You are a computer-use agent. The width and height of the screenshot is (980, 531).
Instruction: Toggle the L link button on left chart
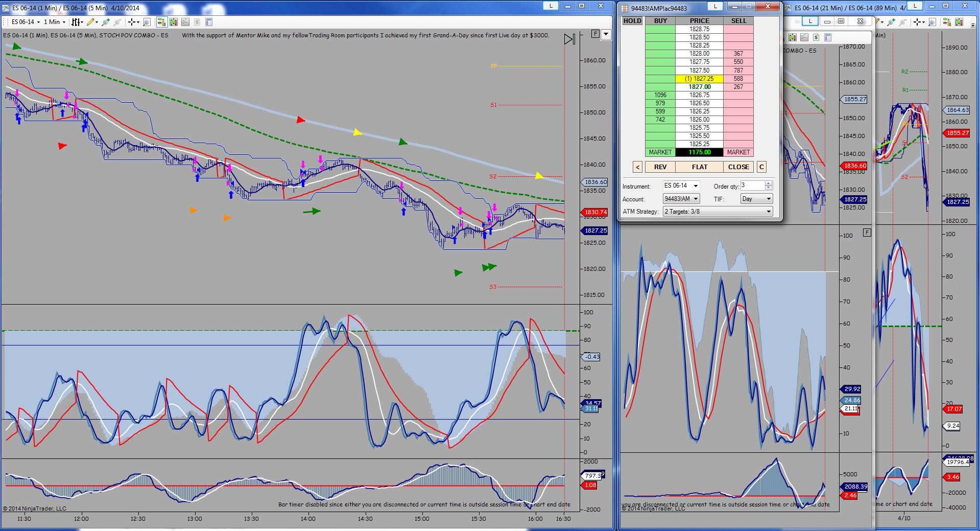(550, 6)
